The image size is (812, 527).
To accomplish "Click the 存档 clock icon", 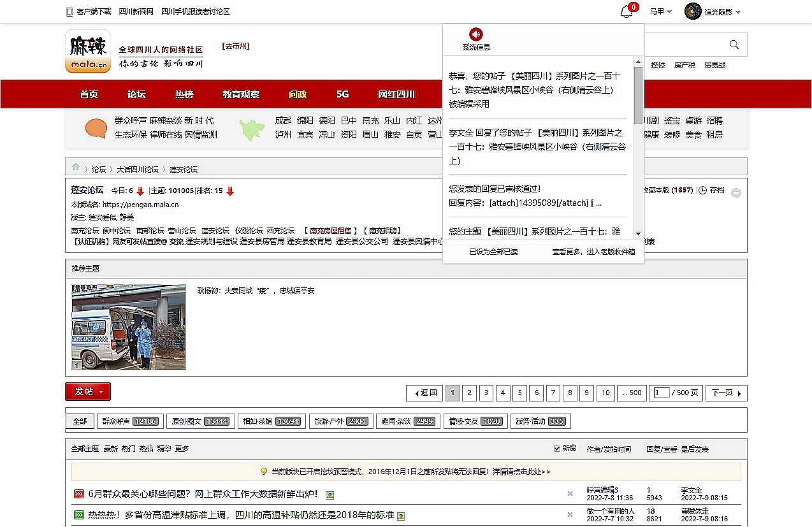I will (702, 191).
